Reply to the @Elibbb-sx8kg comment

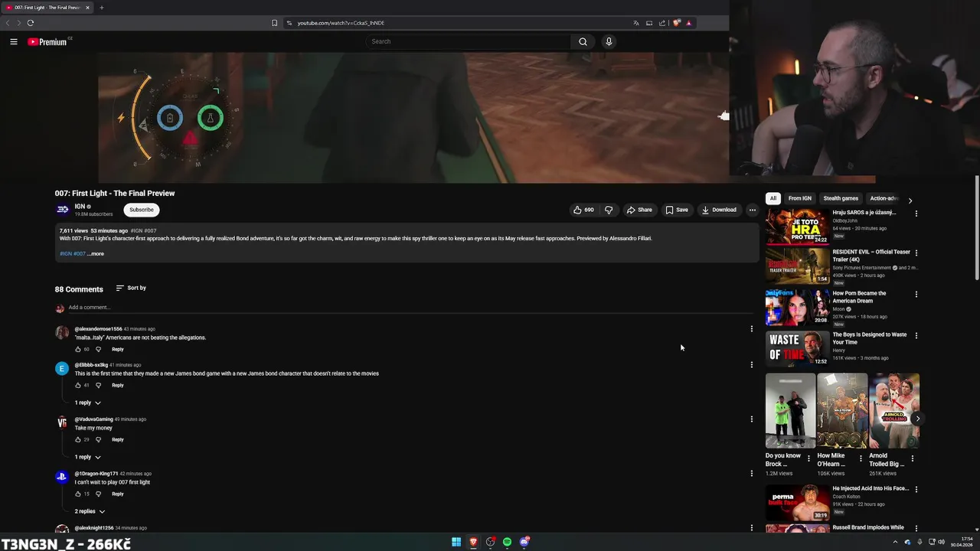(x=117, y=386)
